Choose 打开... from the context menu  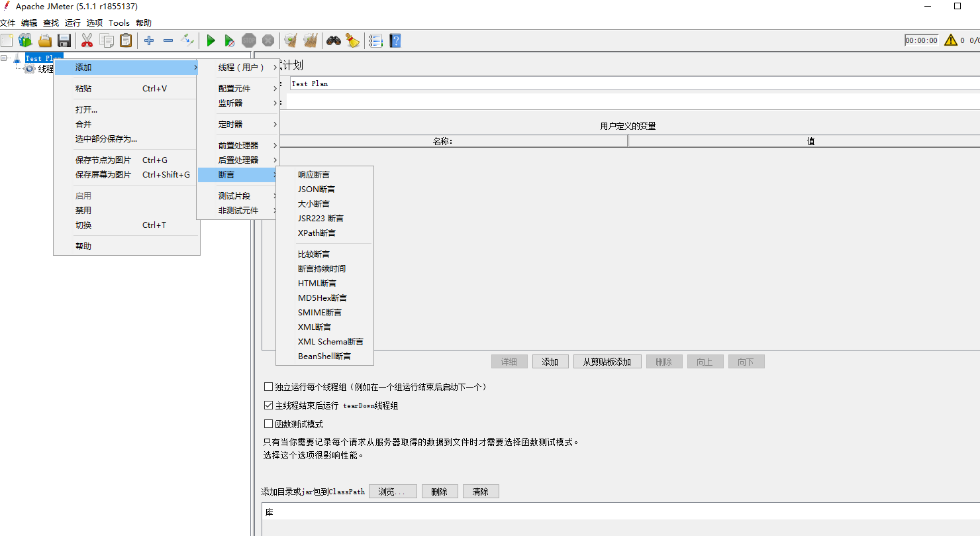click(x=126, y=109)
